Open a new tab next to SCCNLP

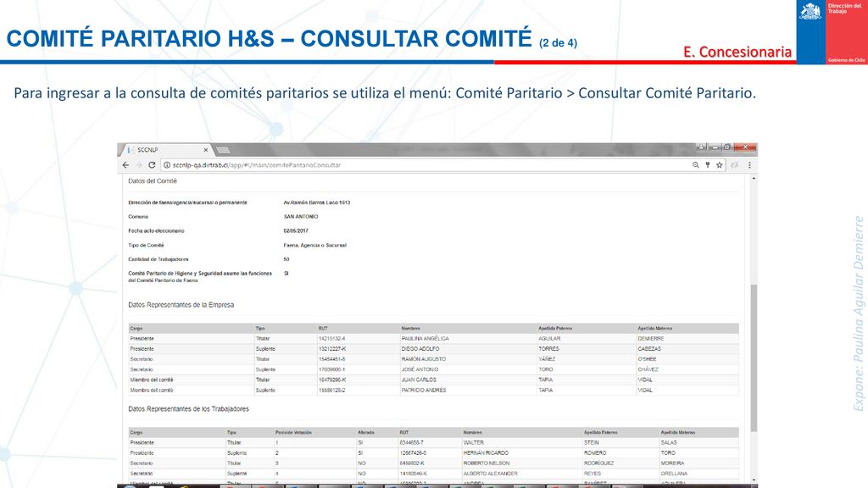223,150
